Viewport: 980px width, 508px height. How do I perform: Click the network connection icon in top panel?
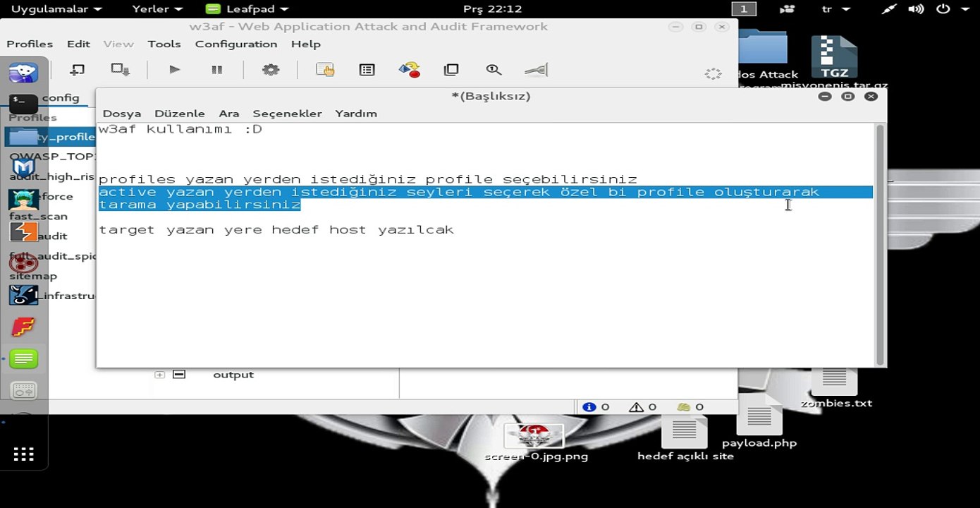890,9
